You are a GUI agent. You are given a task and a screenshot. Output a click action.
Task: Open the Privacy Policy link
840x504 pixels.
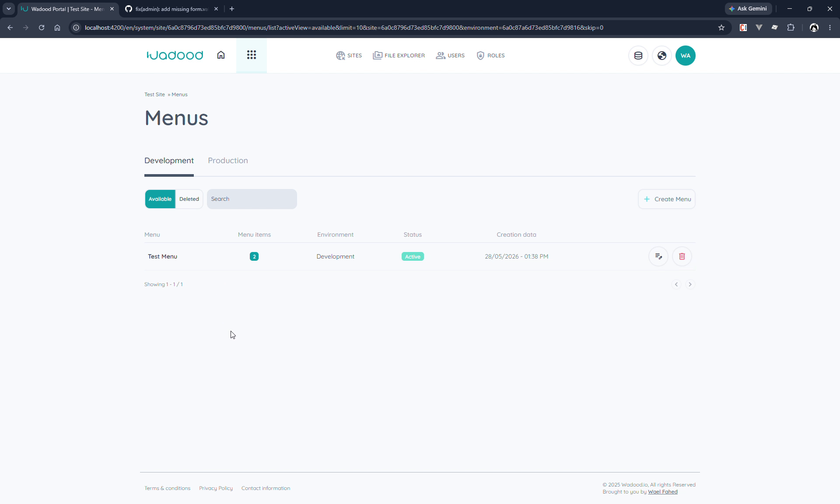(x=216, y=488)
